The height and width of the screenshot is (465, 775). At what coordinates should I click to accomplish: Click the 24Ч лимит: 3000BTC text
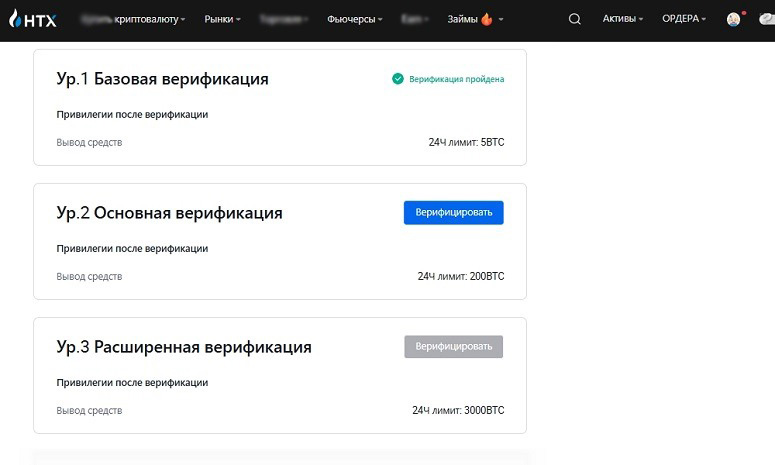[x=457, y=410]
